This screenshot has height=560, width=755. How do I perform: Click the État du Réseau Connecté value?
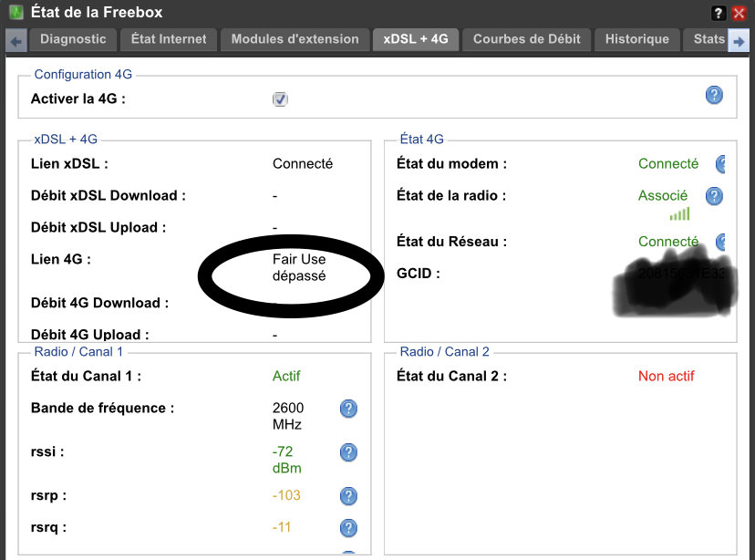coord(668,242)
